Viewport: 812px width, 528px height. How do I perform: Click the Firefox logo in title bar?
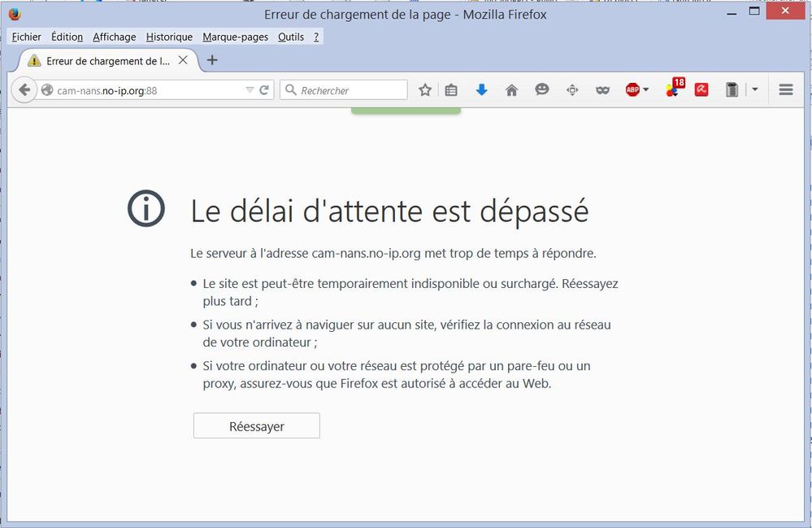coord(15,14)
